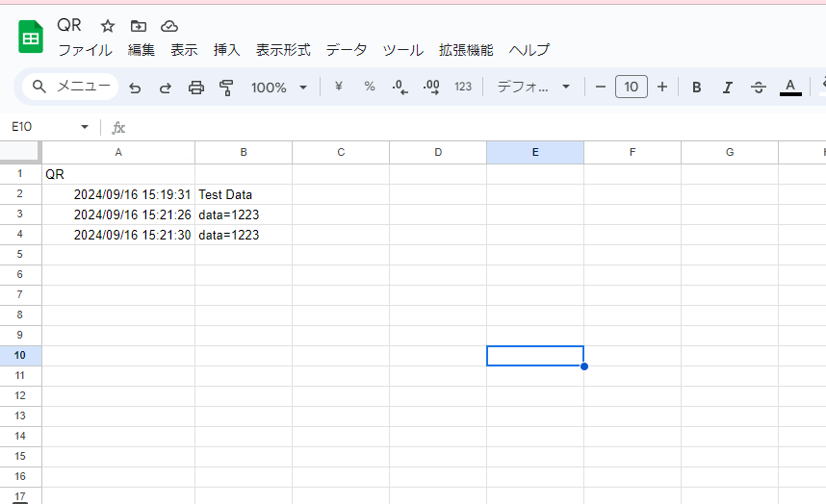
Task: Open the text color picker
Action: click(790, 88)
